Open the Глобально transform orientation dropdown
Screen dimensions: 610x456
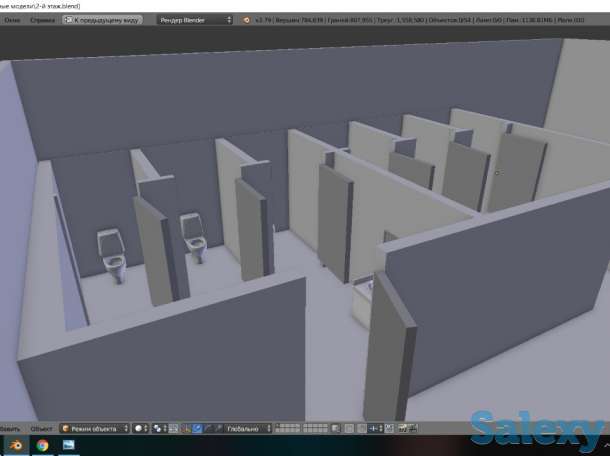(x=248, y=429)
